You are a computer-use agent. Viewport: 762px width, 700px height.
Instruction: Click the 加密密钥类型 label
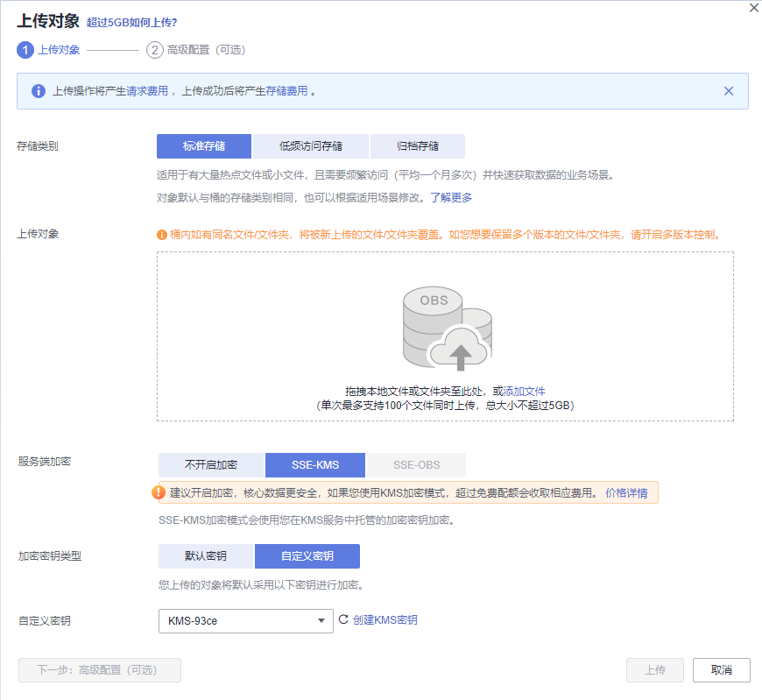[50, 556]
